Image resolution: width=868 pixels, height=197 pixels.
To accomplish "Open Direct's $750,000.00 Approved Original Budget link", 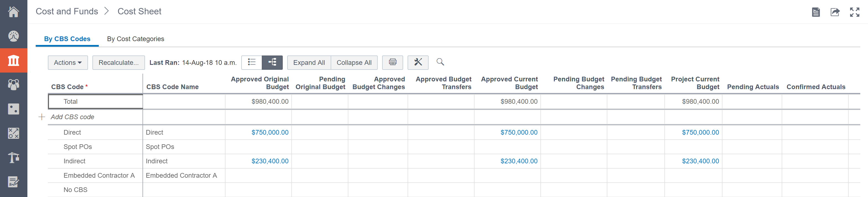I will pos(270,132).
